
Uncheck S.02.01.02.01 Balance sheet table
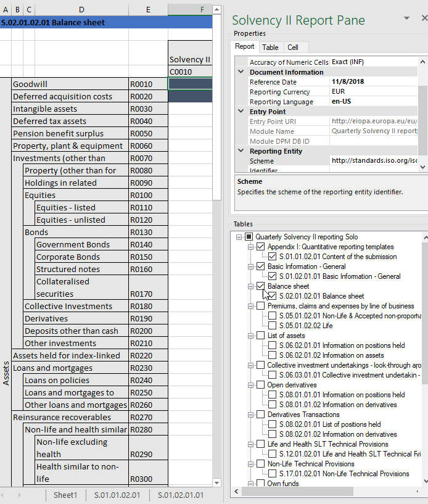click(273, 296)
